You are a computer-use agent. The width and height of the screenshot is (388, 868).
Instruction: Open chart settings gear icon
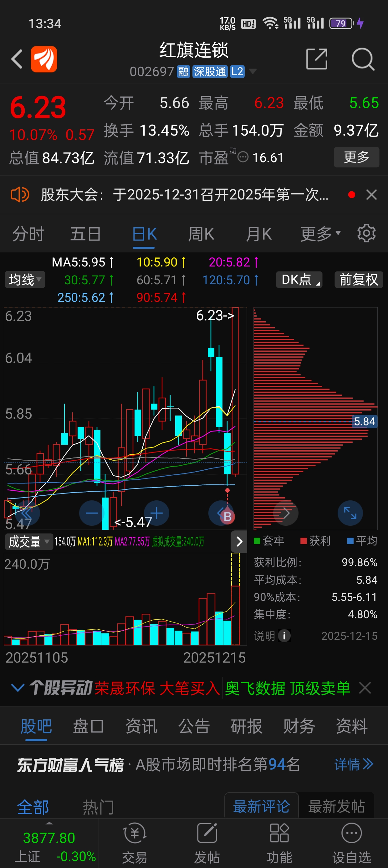point(366,233)
